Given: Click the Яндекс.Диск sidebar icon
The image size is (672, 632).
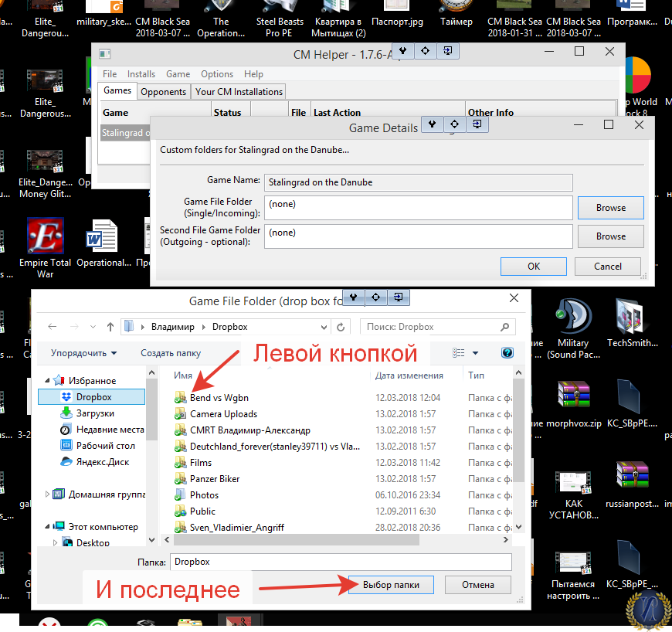Looking at the screenshot, I should coord(66,462).
